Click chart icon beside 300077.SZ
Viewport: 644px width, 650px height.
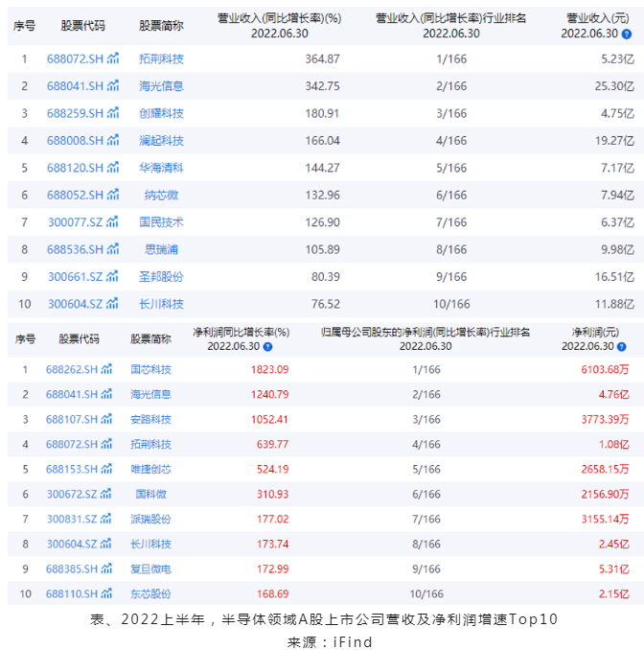point(112,221)
